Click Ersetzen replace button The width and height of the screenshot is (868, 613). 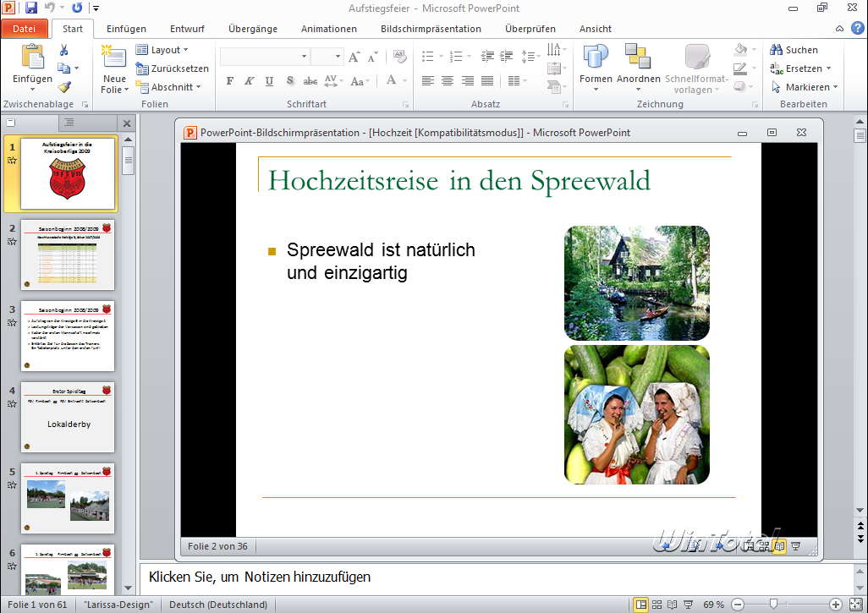pyautogui.click(x=800, y=68)
